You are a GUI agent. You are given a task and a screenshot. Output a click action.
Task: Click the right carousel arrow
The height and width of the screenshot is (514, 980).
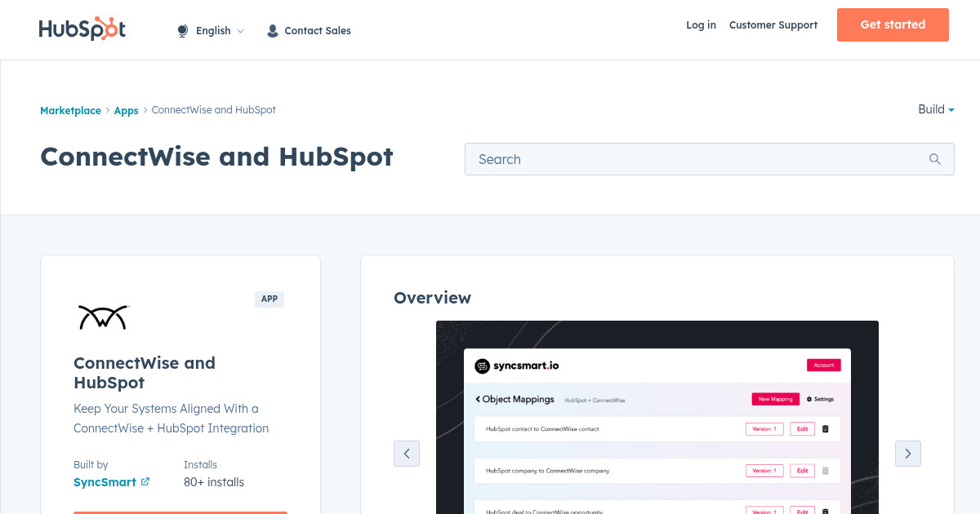coord(907,453)
